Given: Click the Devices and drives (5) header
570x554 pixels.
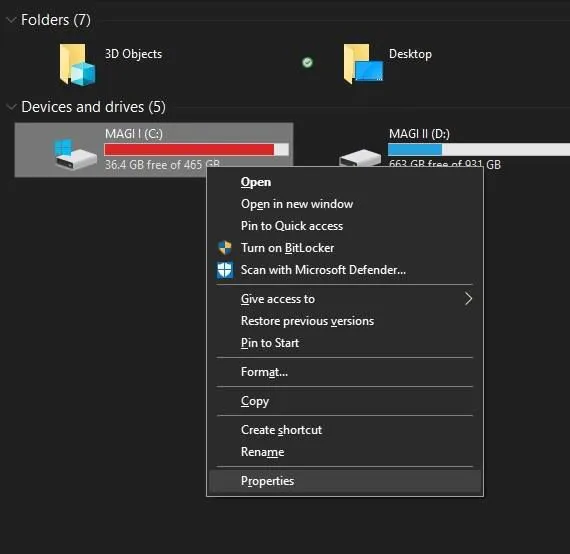Looking at the screenshot, I should tap(93, 107).
